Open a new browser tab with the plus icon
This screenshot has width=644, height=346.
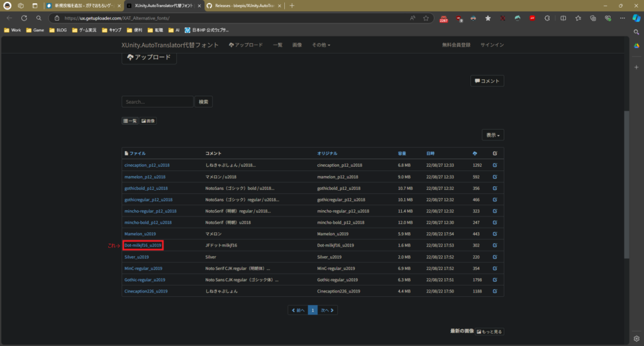click(292, 6)
